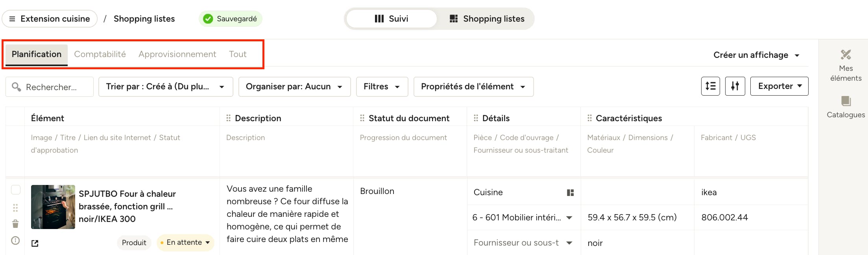The image size is (868, 255).
Task: Click the row height adjustment icon
Action: pos(710,86)
